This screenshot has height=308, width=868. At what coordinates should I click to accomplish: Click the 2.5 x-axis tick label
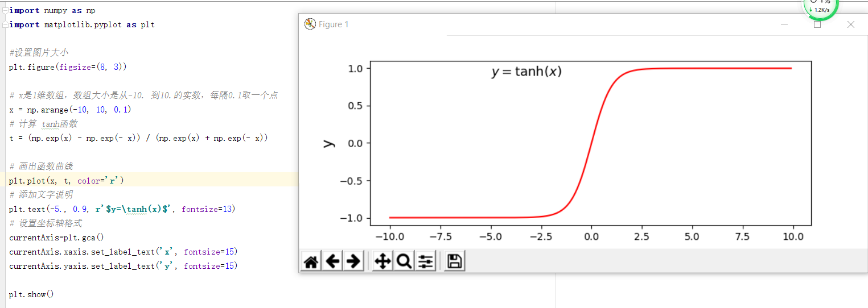click(641, 236)
